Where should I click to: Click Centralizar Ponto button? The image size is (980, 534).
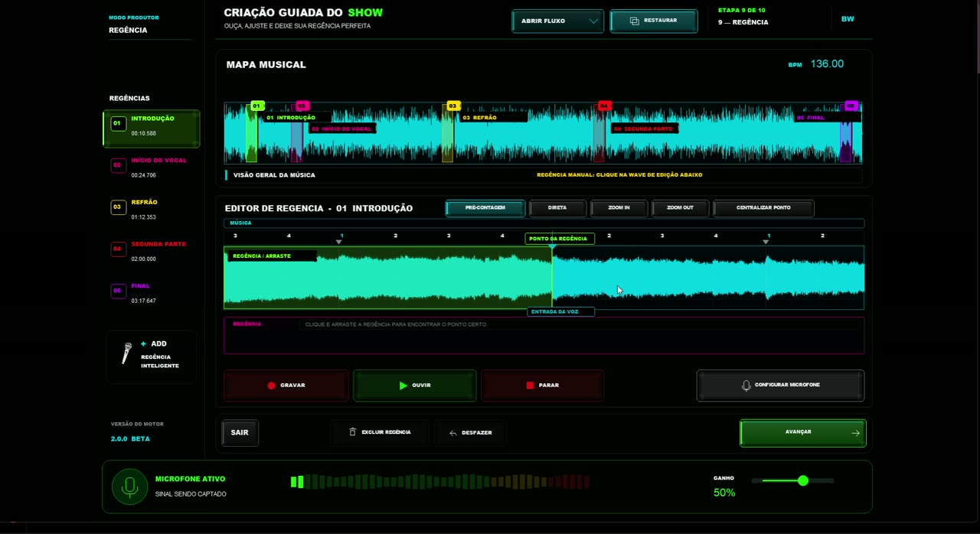763,208
